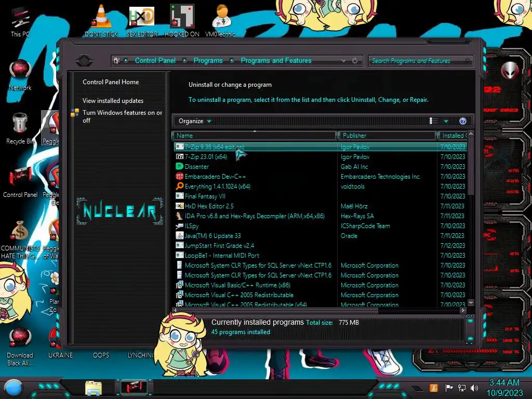Image resolution: width=532 pixels, height=399 pixels.
Task: Click the clock showing 3:44 AM
Action: pyautogui.click(x=504, y=383)
